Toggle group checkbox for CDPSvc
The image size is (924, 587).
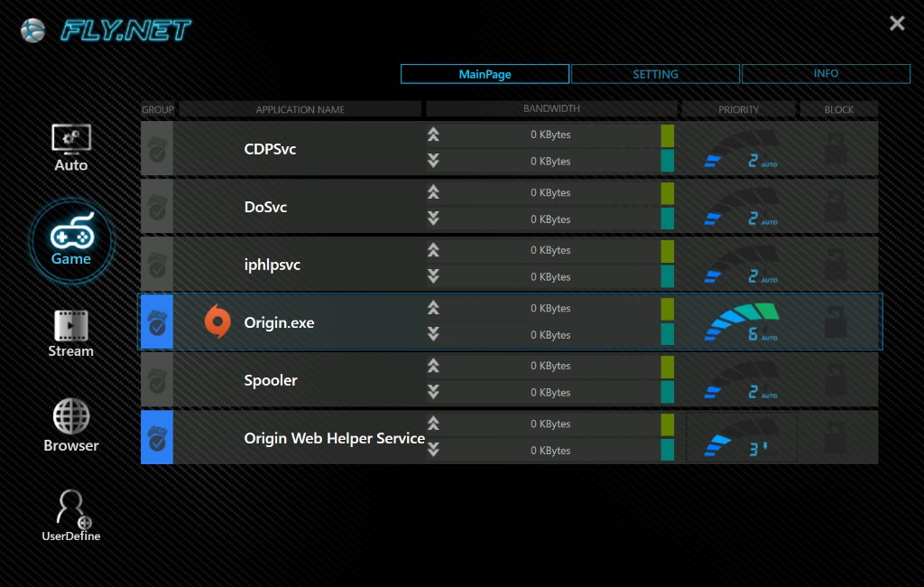(157, 149)
